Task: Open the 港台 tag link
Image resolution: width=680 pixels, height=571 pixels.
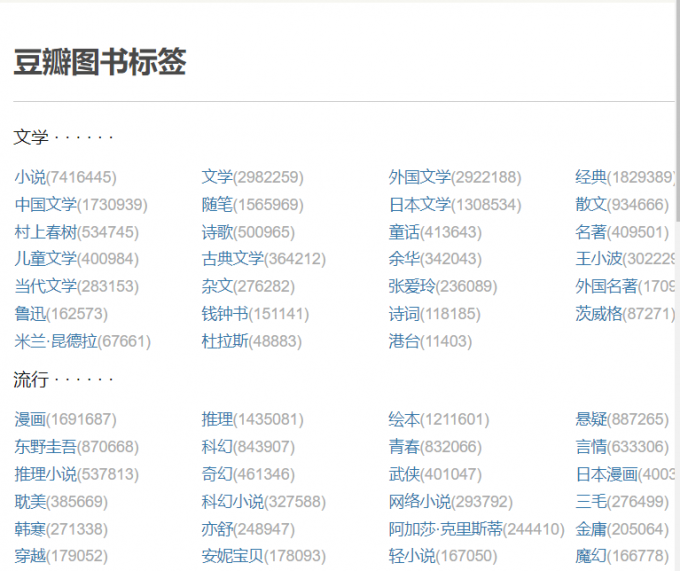Action: tap(404, 341)
